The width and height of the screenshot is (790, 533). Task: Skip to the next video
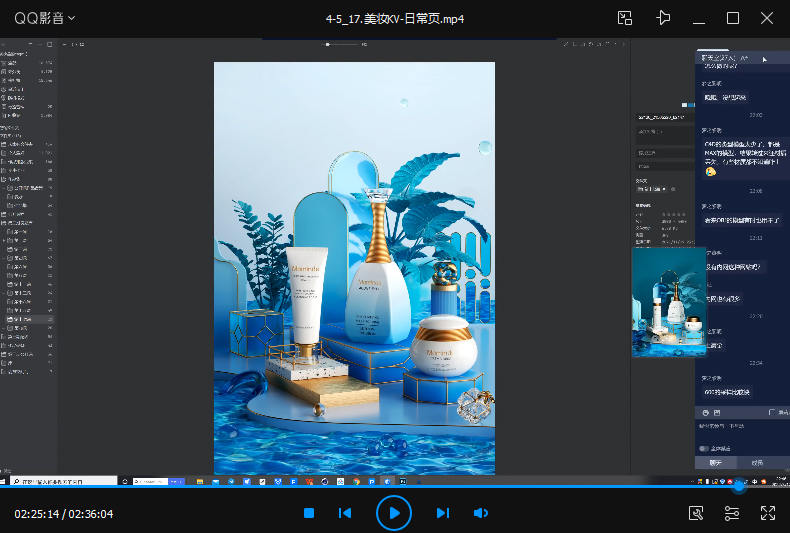click(x=442, y=513)
